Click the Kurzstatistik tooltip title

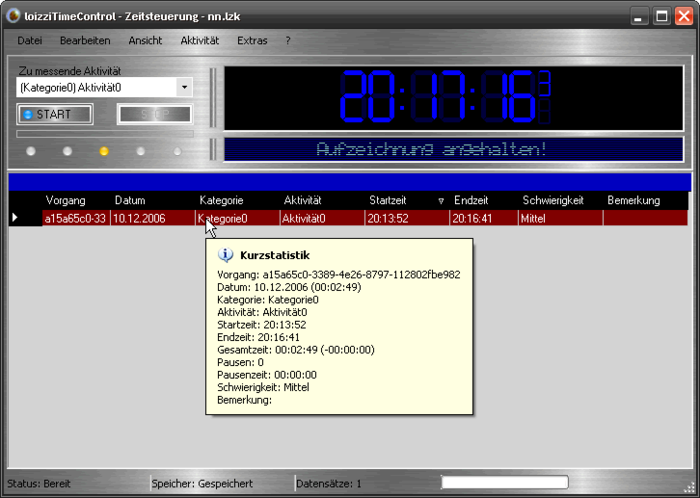(x=275, y=255)
